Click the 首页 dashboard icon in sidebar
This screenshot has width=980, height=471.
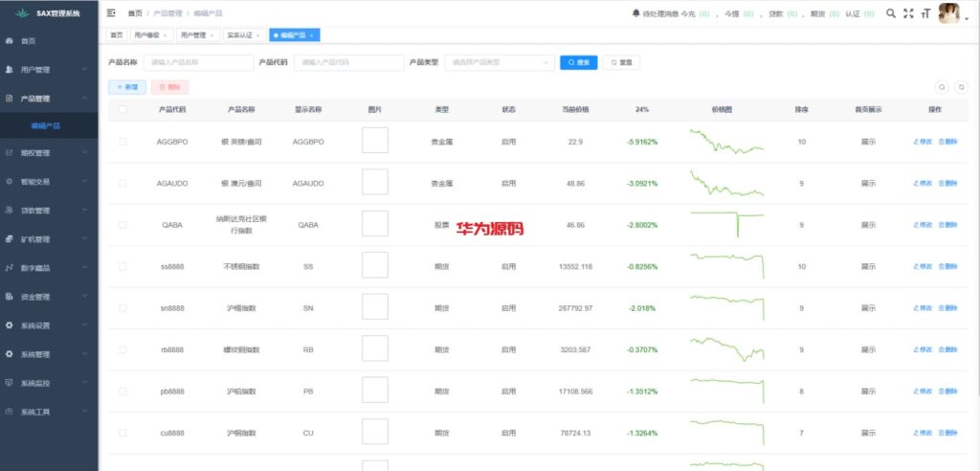coord(9,41)
